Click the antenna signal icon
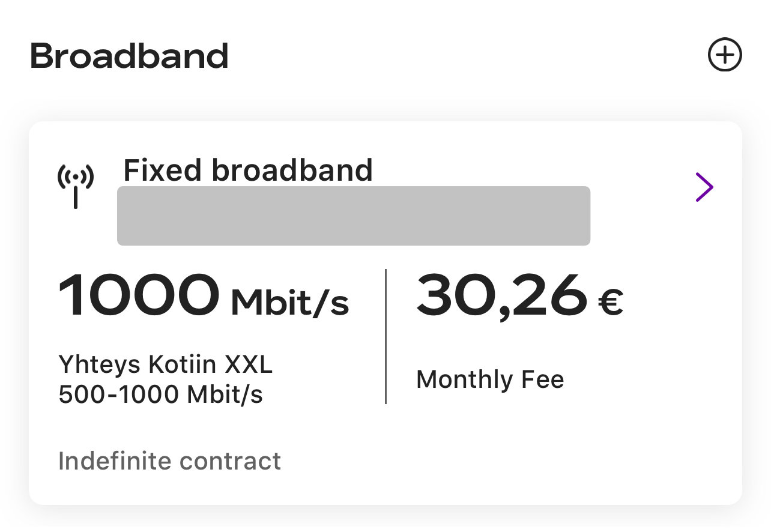 coord(76,187)
